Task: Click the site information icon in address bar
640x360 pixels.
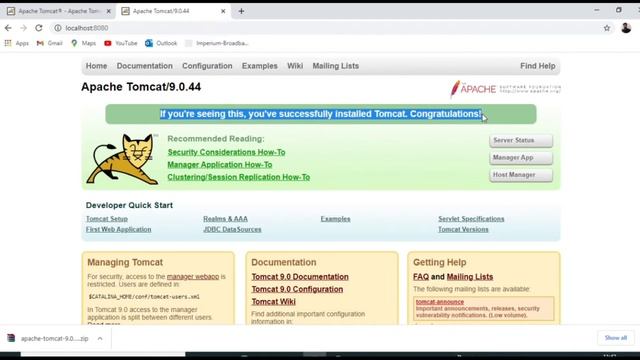Action: coord(58,28)
